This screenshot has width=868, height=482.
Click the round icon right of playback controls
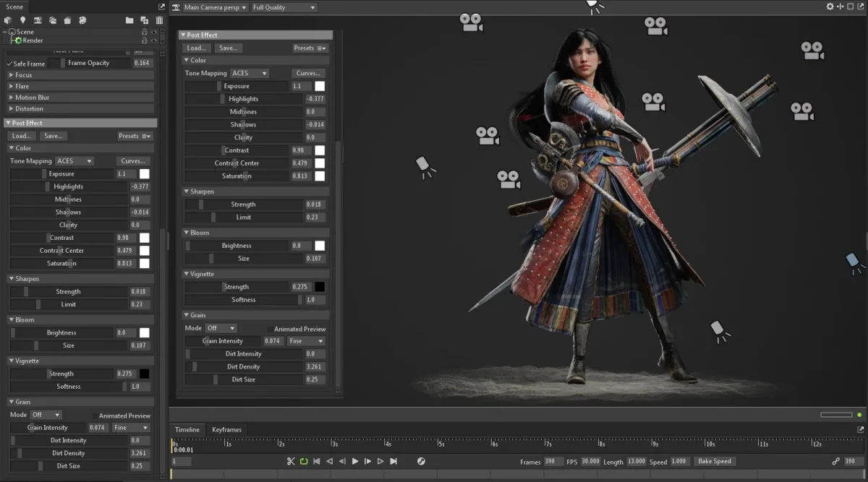(x=421, y=461)
